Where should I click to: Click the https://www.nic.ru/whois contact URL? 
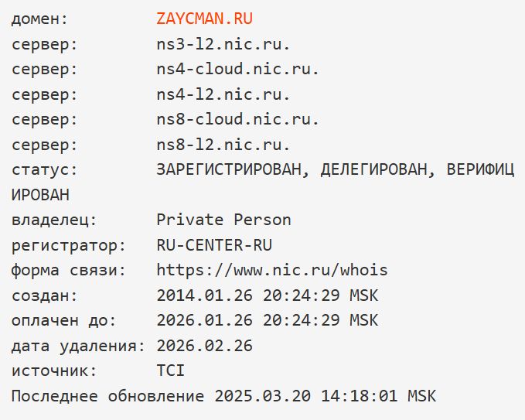pyautogui.click(x=272, y=270)
